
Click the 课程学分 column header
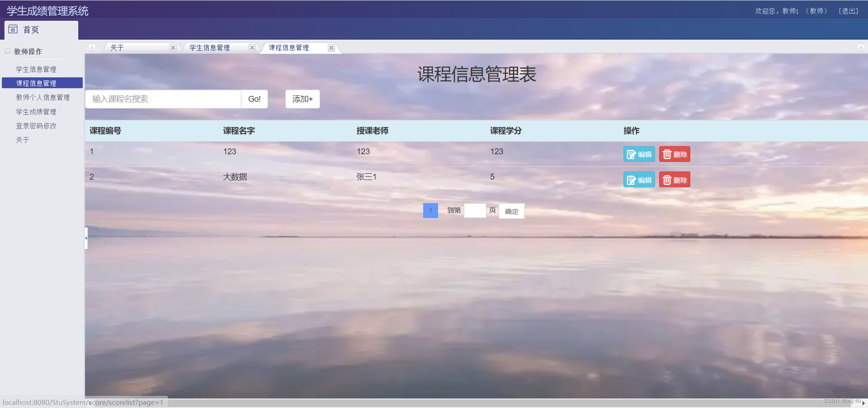[506, 131]
